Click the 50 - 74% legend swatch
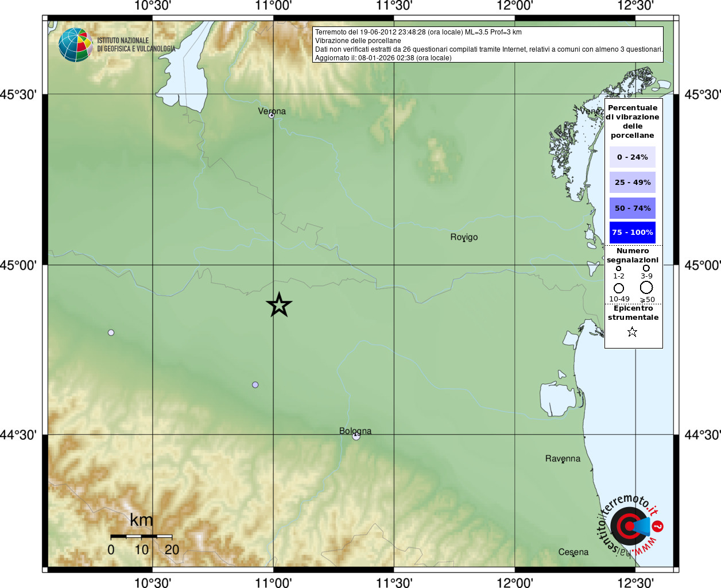Viewport: 721px width, 588px height. click(633, 208)
